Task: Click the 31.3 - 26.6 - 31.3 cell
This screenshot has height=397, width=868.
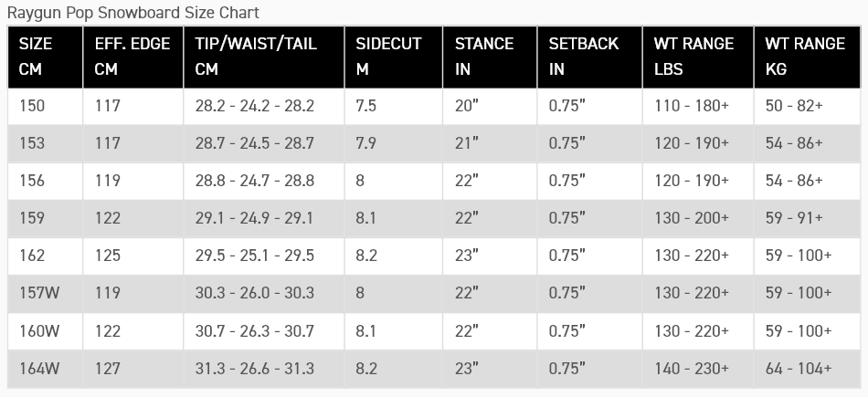Action: (254, 368)
